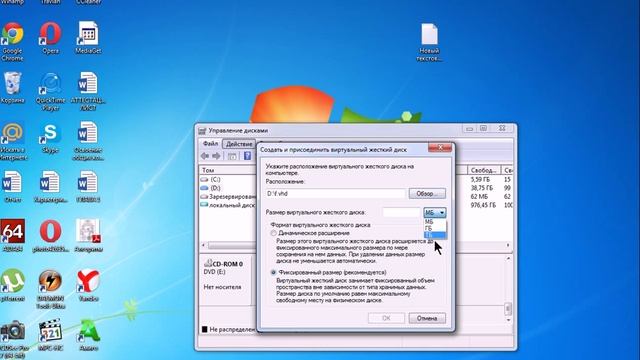Click the greyed OK button in the dialog

[x=386, y=318]
